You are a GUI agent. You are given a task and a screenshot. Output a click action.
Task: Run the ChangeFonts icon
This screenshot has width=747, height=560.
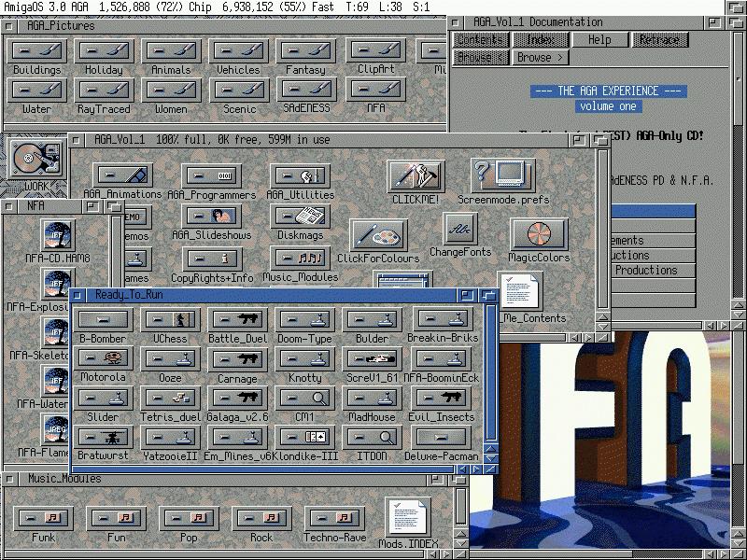tap(459, 229)
